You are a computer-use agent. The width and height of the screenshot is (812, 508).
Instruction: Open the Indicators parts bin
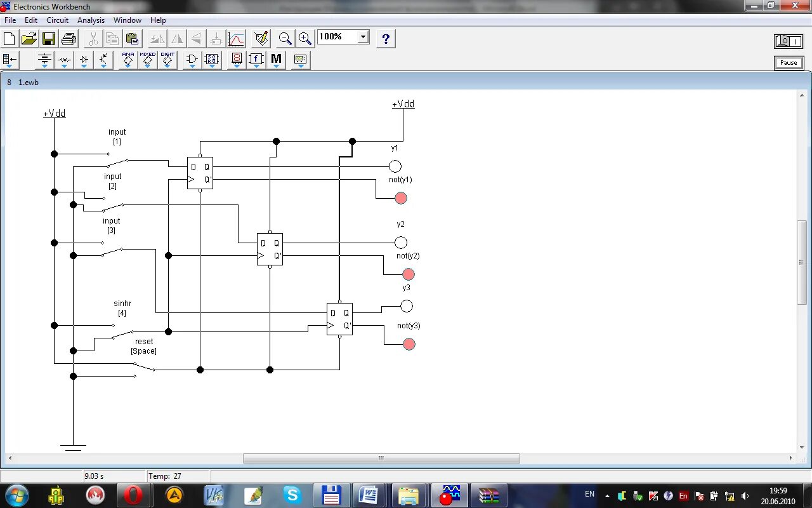[237, 60]
